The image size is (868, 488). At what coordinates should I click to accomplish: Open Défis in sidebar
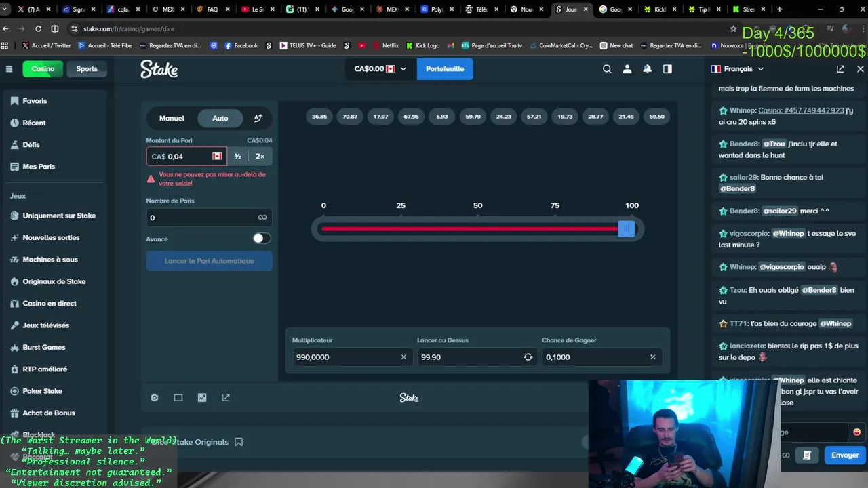pyautogui.click(x=54, y=145)
